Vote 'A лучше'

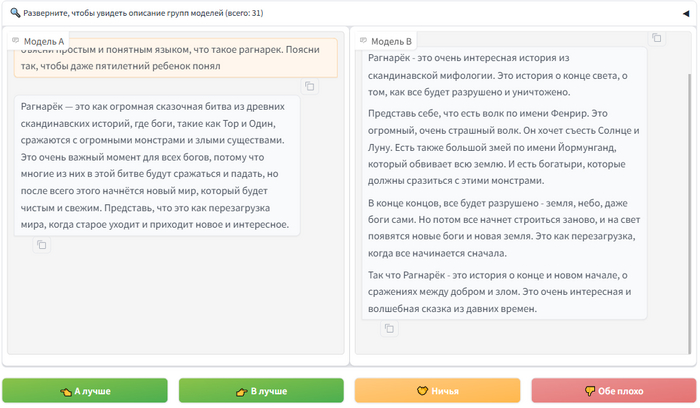pyautogui.click(x=85, y=390)
